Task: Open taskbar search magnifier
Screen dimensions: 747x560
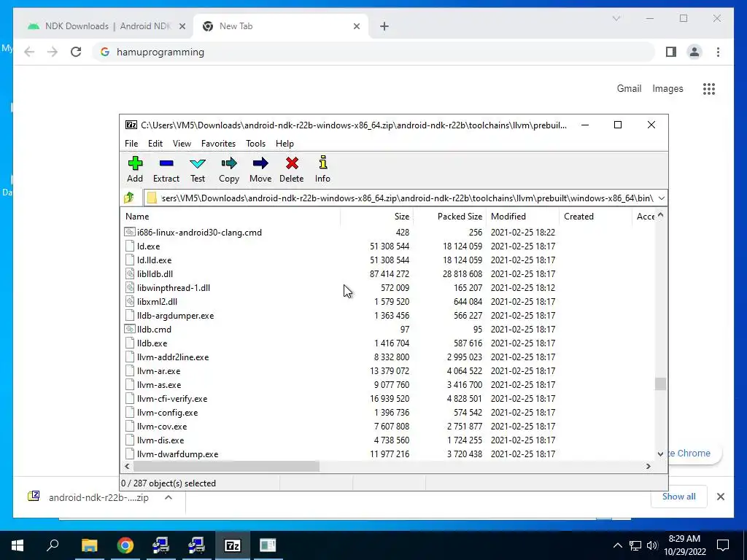Action: coord(53,545)
